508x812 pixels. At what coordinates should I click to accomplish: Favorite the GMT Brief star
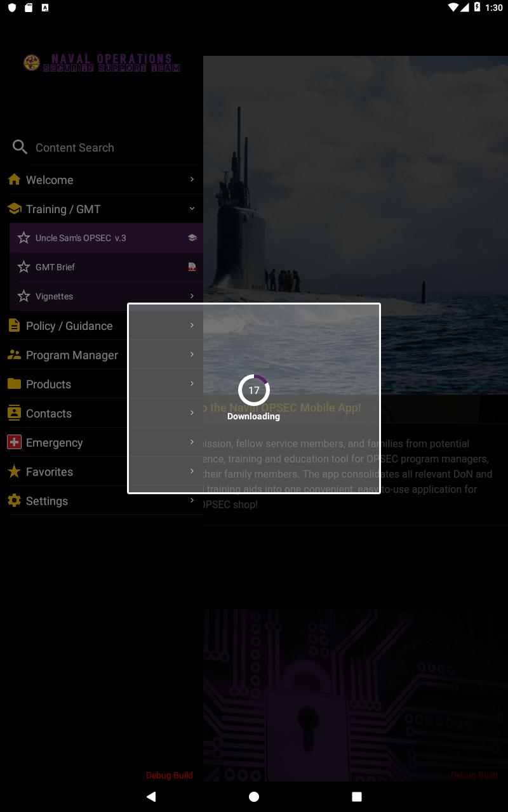point(24,267)
